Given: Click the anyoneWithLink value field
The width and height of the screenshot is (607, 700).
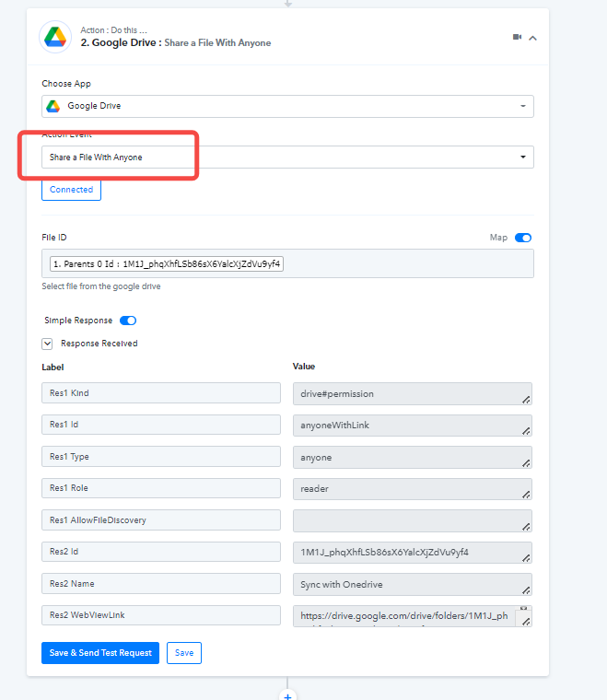Looking at the screenshot, I should [x=413, y=426].
